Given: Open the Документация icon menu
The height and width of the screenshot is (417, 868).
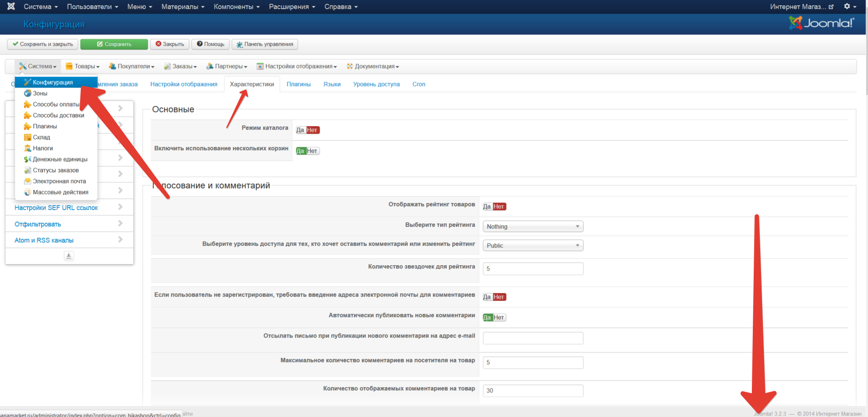Looking at the screenshot, I should pyautogui.click(x=373, y=66).
